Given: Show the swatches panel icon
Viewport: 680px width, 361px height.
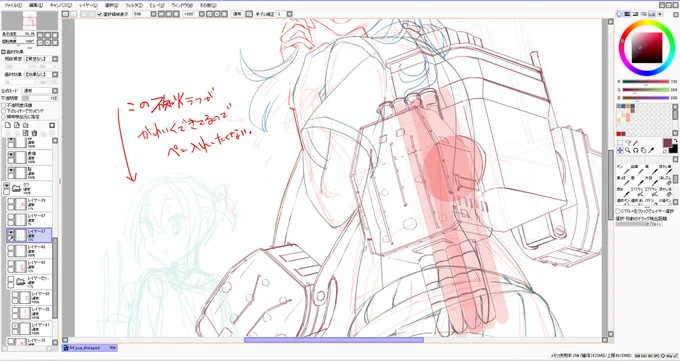Looking at the screenshot, I should (651, 14).
